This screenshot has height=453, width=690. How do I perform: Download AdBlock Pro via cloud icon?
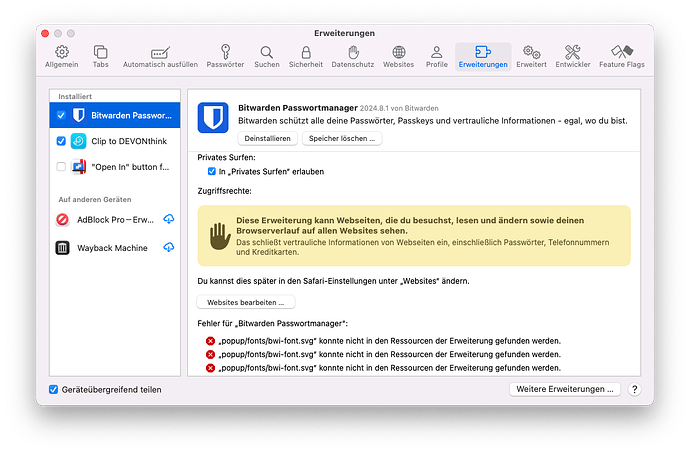tap(169, 219)
